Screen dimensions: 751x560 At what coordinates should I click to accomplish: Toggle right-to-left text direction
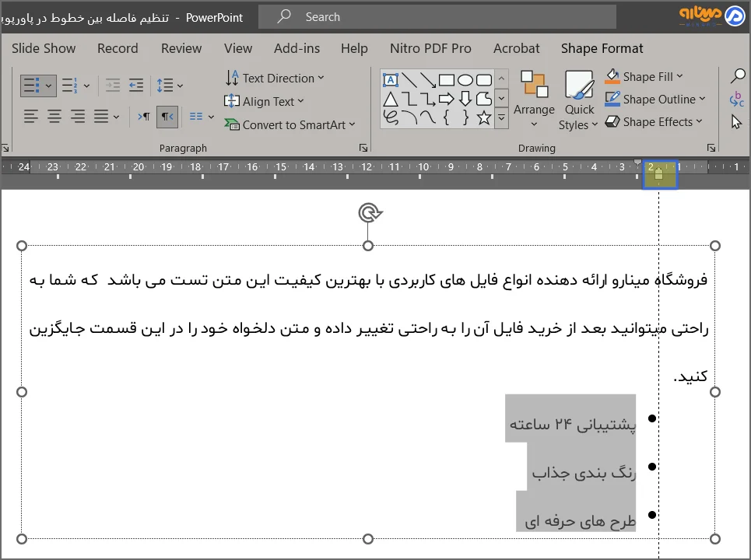coord(167,117)
